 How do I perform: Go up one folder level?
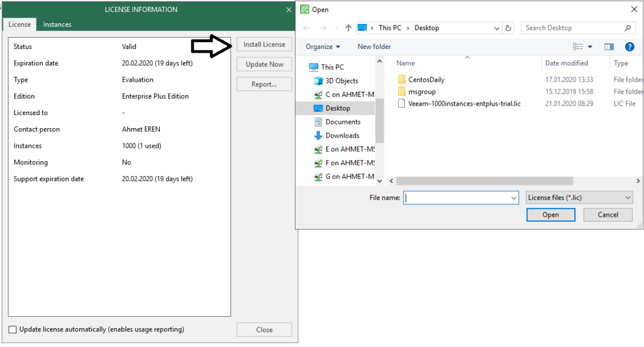[348, 28]
